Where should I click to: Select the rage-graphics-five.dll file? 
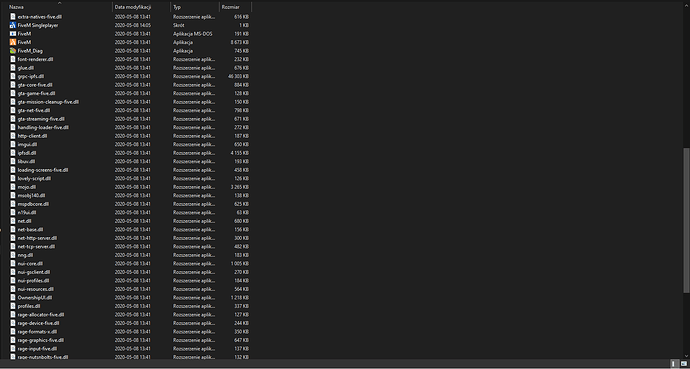41,340
